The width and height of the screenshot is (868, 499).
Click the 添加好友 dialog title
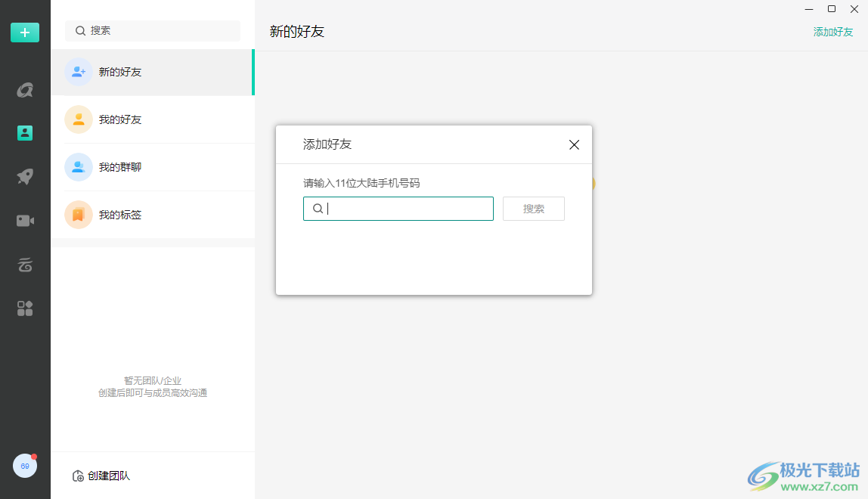(x=327, y=144)
